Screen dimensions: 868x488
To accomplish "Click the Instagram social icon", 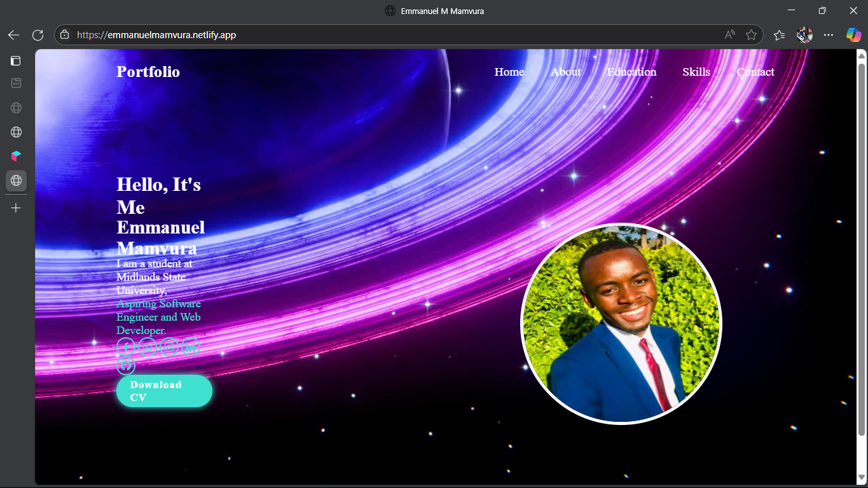I will [169, 347].
